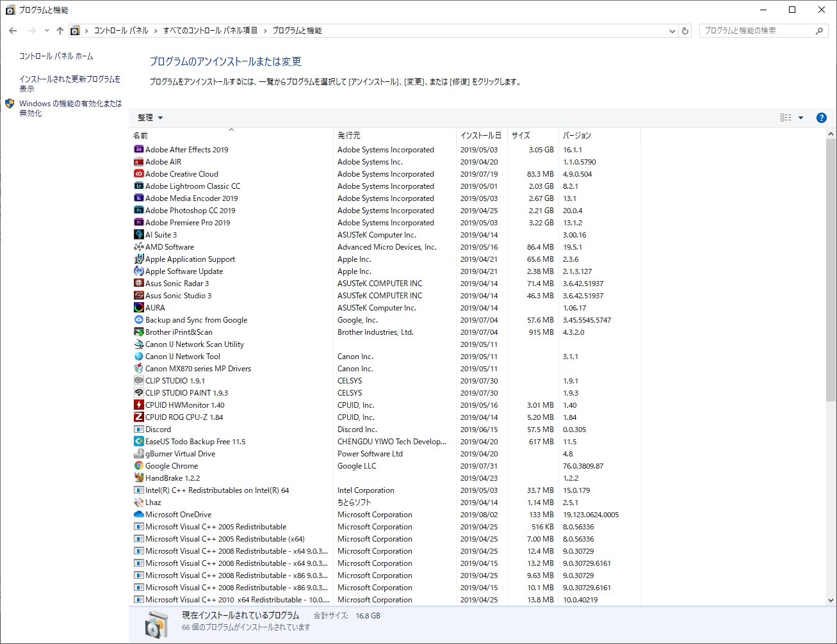Open the recent locations dropdown arrow
The height and width of the screenshot is (644, 837).
coord(47,31)
